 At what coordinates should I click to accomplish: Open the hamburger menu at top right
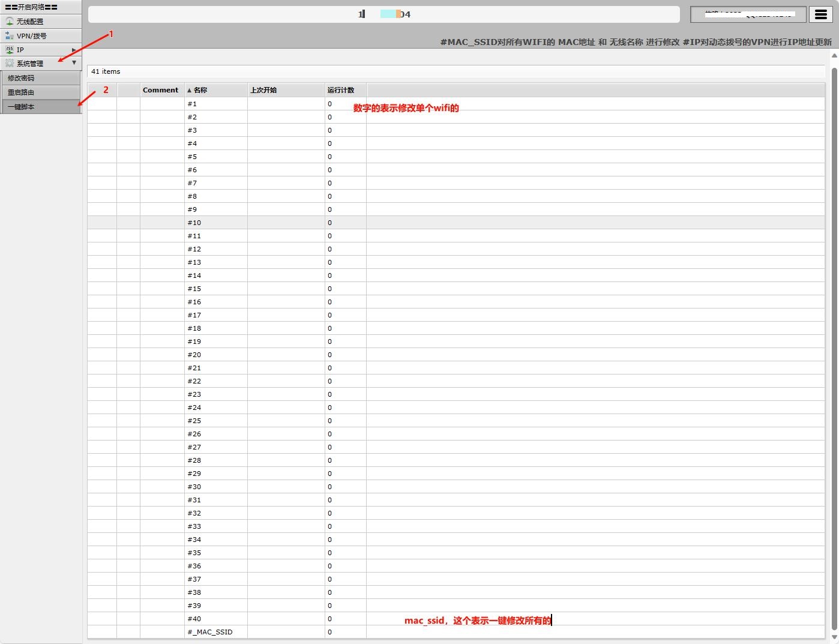point(821,14)
